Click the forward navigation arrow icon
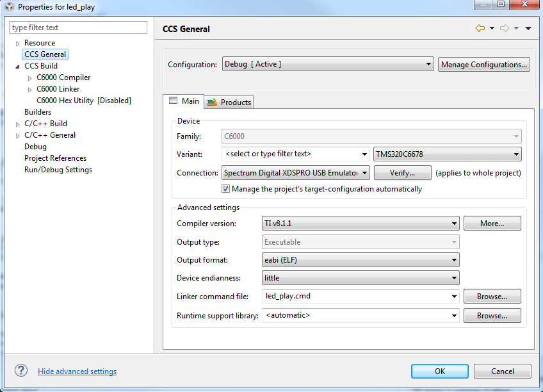Viewport: 543px width, 392px height. [x=503, y=28]
